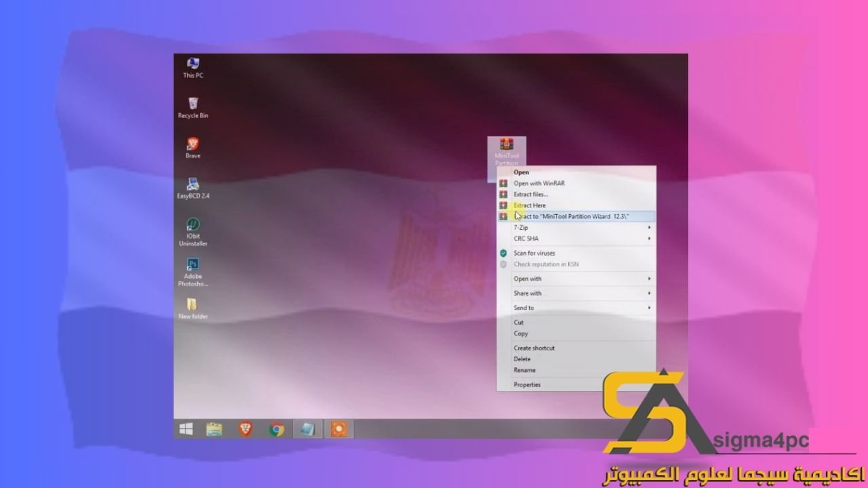The image size is (868, 488).
Task: Choose Extract Here menu entry
Action: click(576, 205)
